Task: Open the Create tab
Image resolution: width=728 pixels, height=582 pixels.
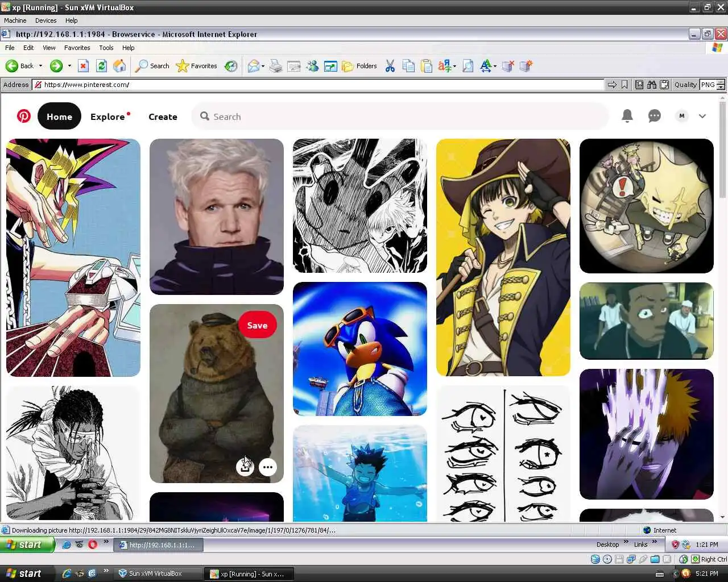Action: [163, 117]
